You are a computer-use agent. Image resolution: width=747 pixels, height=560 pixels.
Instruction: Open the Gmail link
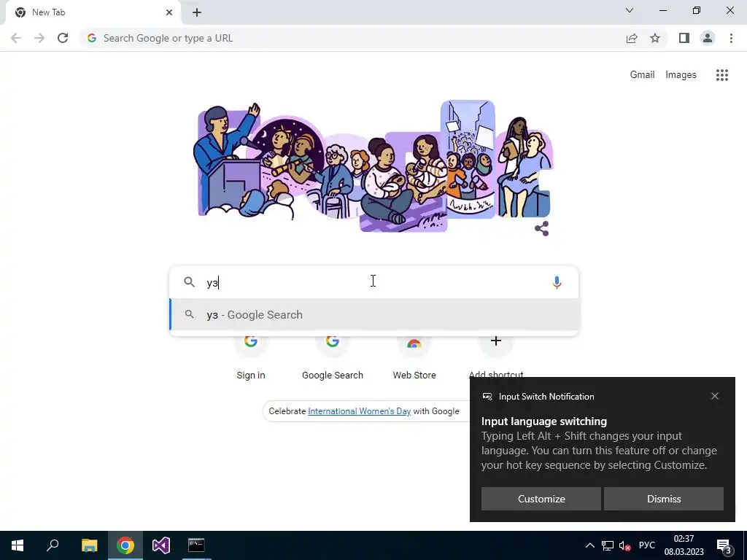[642, 75]
